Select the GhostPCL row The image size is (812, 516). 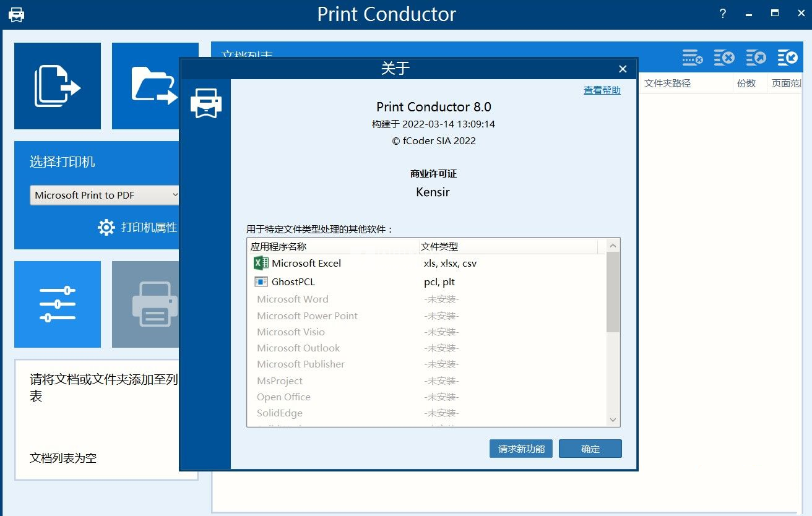pos(426,282)
